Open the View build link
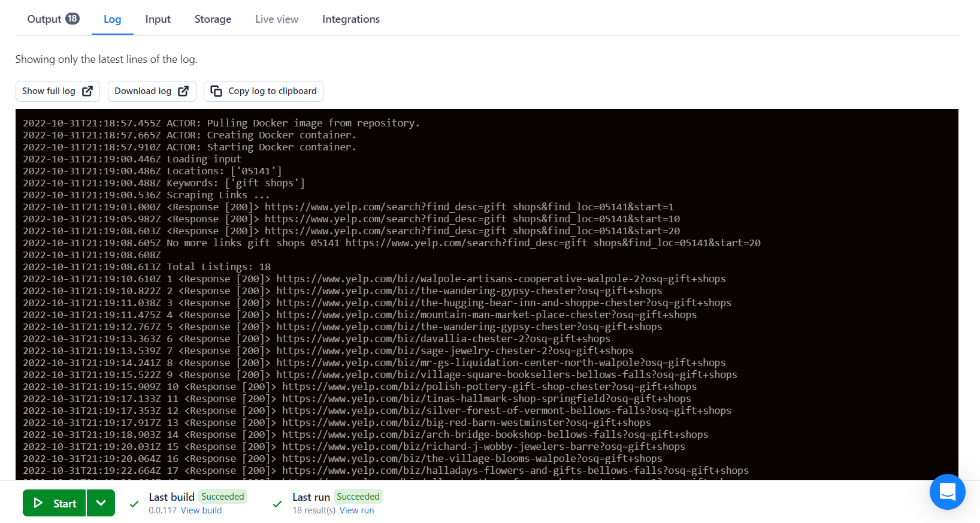Viewport: 980px width, 523px height. click(201, 510)
